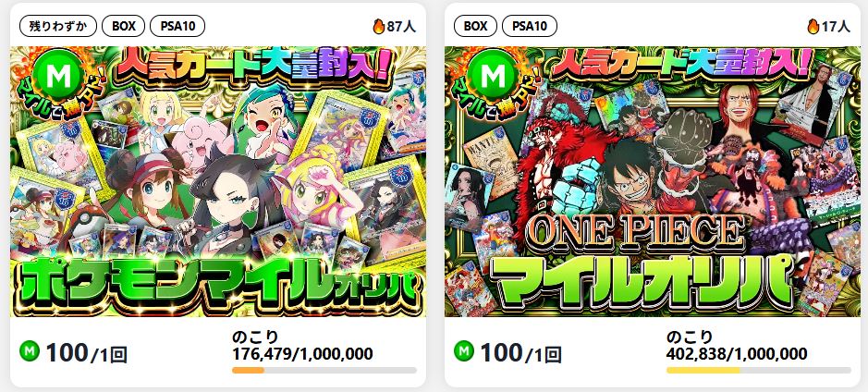868x392 pixels.
Task: Select the BOX tag on the One Piece card
Action: (475, 26)
